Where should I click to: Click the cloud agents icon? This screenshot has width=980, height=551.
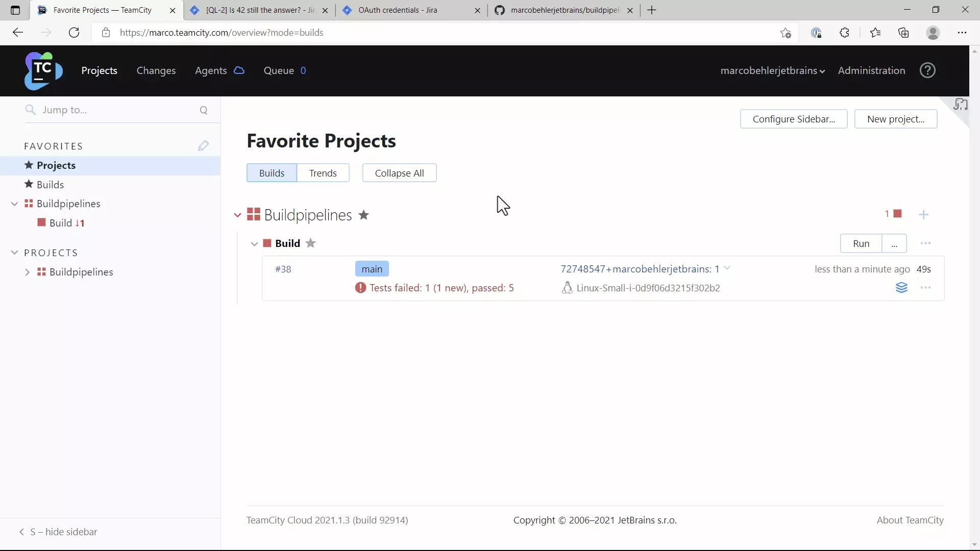(x=239, y=70)
